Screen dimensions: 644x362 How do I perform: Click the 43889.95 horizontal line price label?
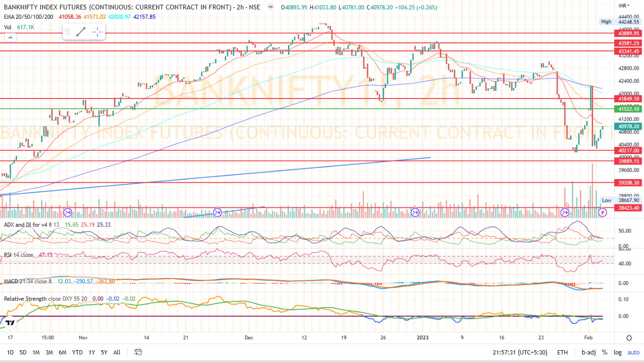point(628,33)
